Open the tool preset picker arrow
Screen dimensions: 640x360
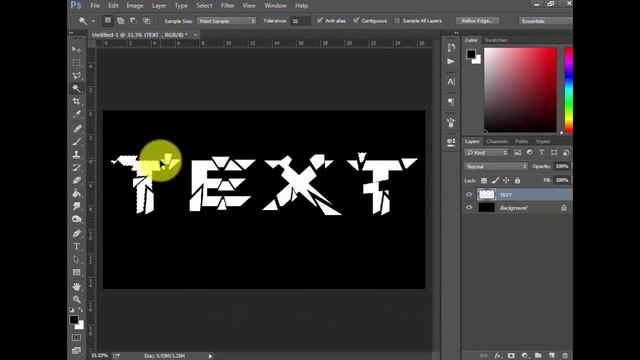[x=93, y=21]
